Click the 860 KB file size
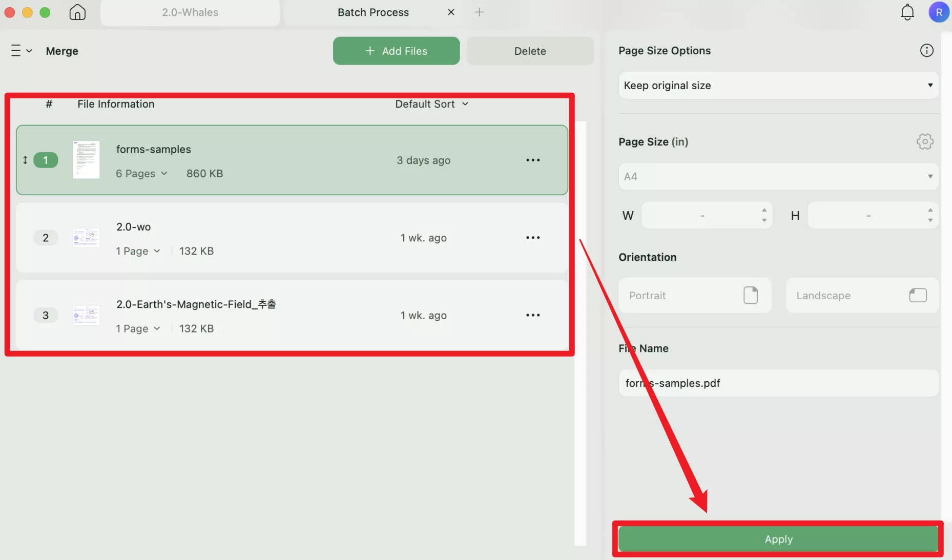Image resolution: width=952 pixels, height=560 pixels. click(x=204, y=174)
